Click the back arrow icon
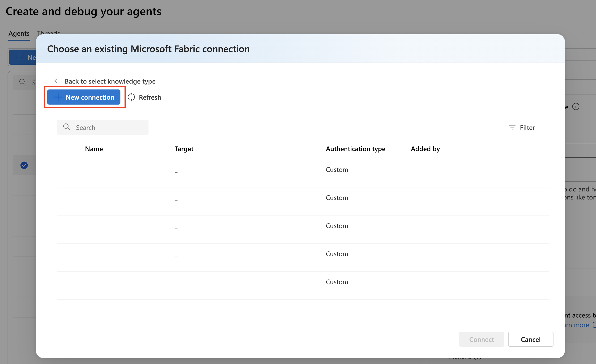The height and width of the screenshot is (364, 596). [57, 81]
